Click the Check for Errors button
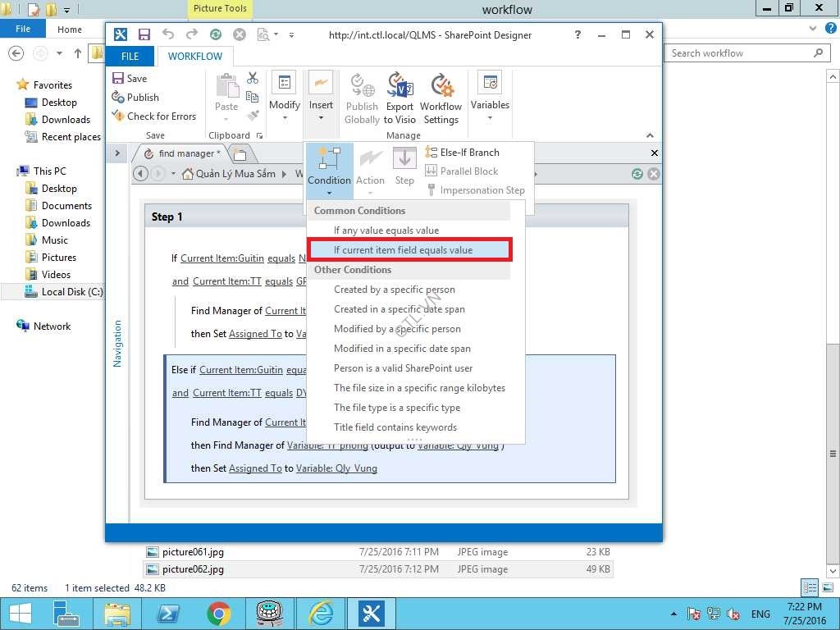The width and height of the screenshot is (840, 630). [154, 116]
